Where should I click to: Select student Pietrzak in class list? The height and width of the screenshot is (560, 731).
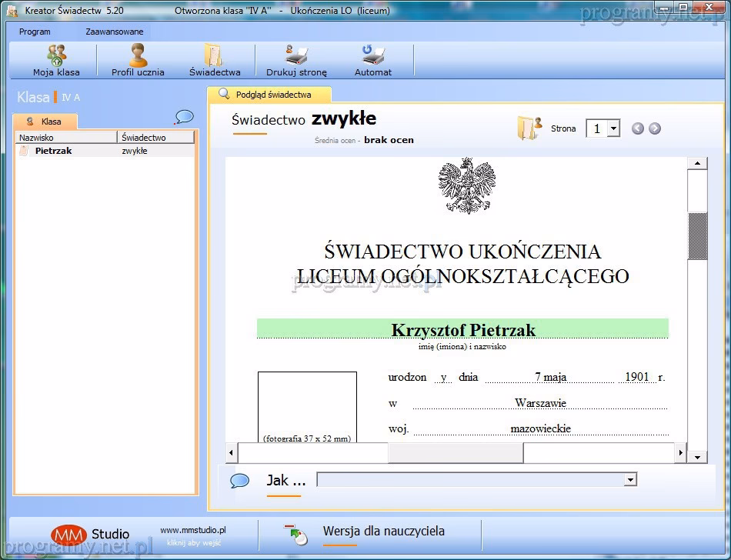tap(53, 151)
